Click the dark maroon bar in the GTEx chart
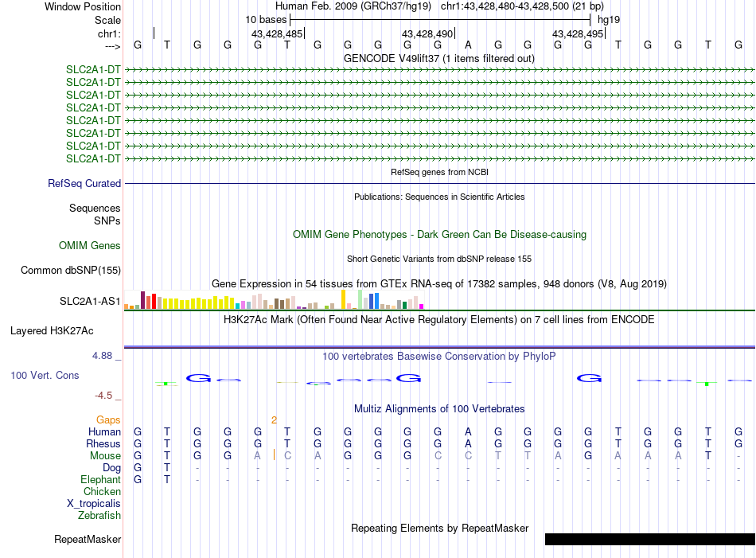Viewport: 756px width, 558px height. pos(142,300)
